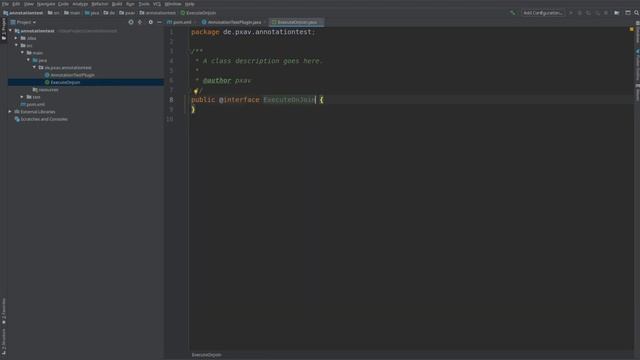Open the VCS menu

(157, 4)
